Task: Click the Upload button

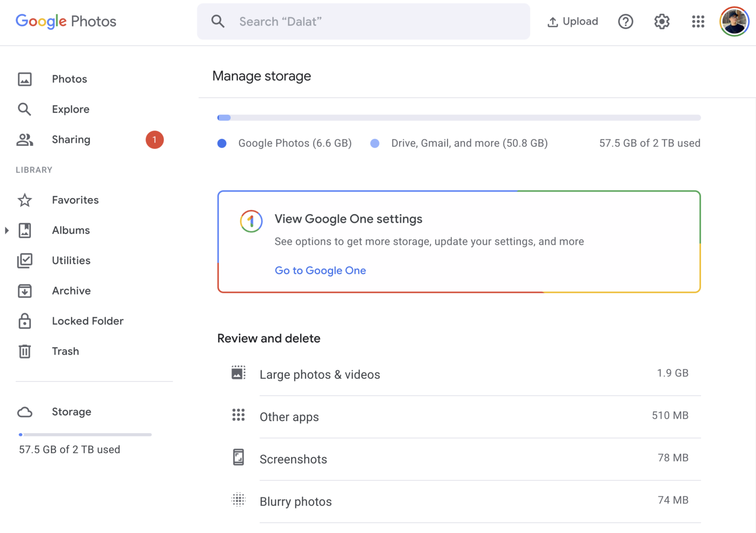Action: (x=572, y=21)
